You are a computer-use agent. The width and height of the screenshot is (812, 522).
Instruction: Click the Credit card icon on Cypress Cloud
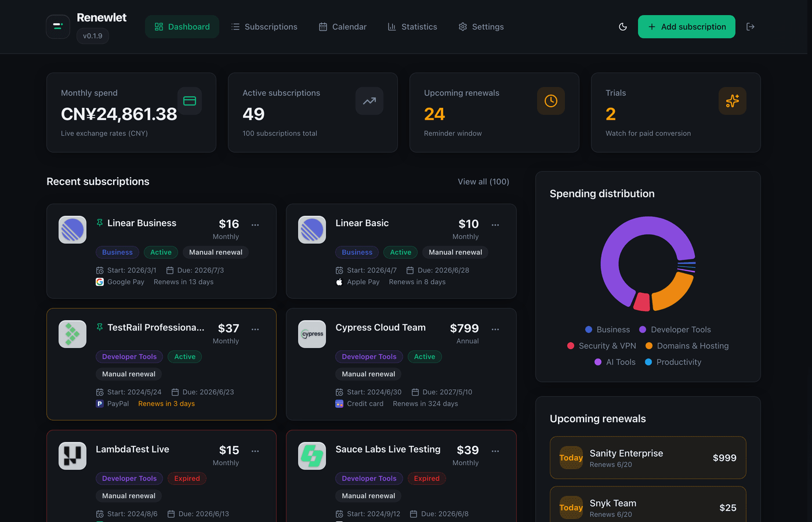339,404
